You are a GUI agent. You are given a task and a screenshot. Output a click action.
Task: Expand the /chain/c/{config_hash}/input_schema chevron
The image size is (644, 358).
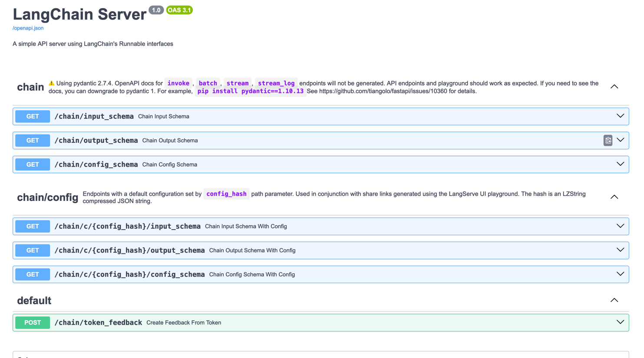point(620,226)
